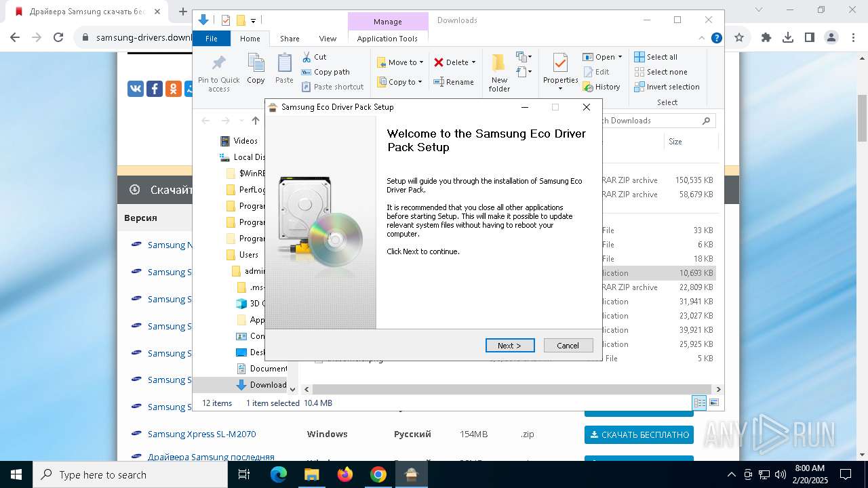This screenshot has width=868, height=488.
Task: Select Copy path in Explorer ribbon
Action: tap(325, 72)
